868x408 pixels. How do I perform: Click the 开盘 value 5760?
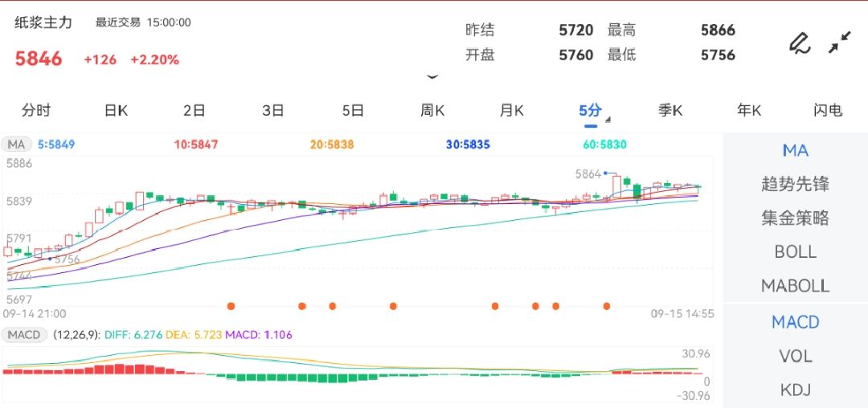[x=576, y=55]
